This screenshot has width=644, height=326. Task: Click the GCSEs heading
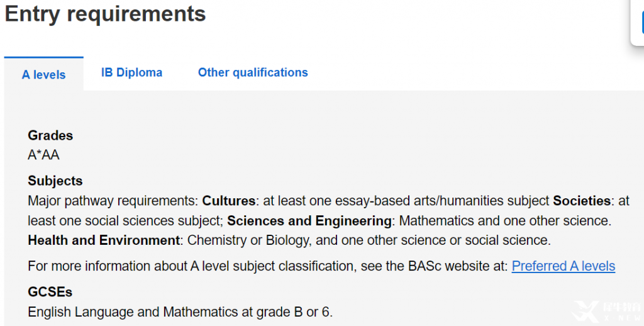pos(50,292)
